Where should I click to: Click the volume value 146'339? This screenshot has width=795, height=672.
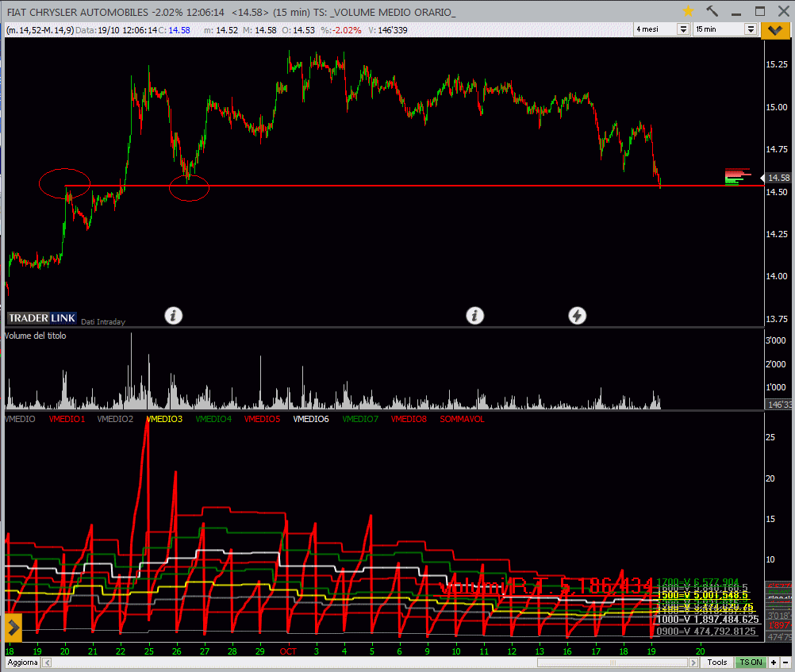pyautogui.click(x=393, y=30)
